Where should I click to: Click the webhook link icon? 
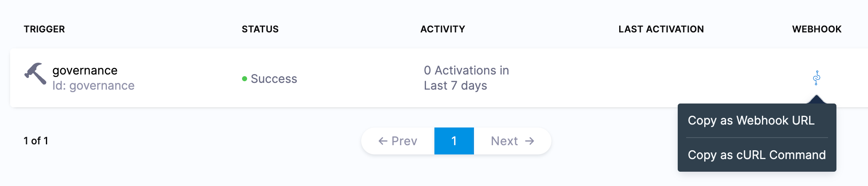coord(817,78)
